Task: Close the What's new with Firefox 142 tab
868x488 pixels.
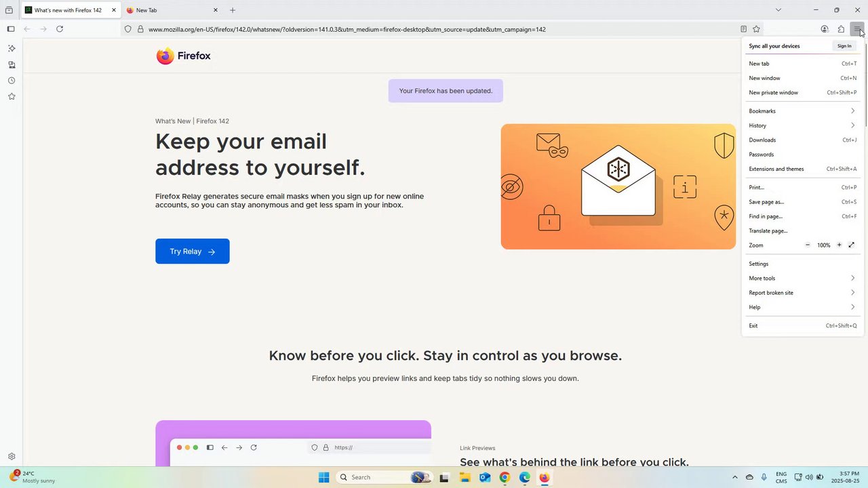Action: click(x=114, y=10)
